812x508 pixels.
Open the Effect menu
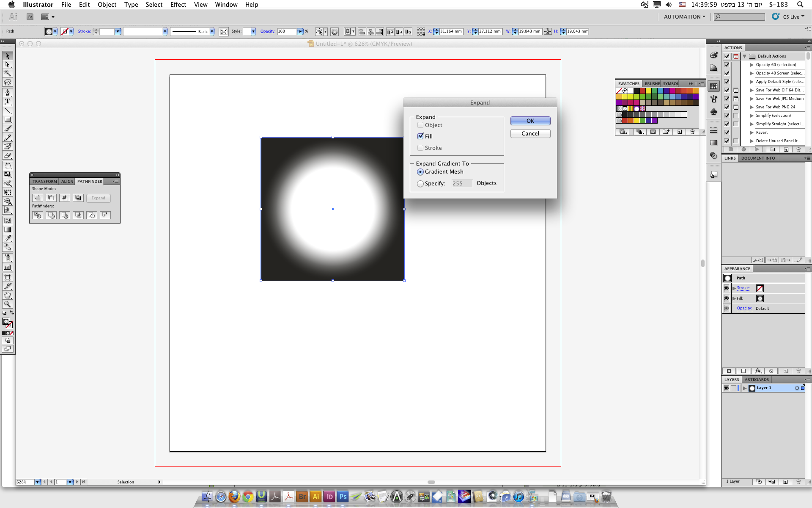pyautogui.click(x=178, y=5)
